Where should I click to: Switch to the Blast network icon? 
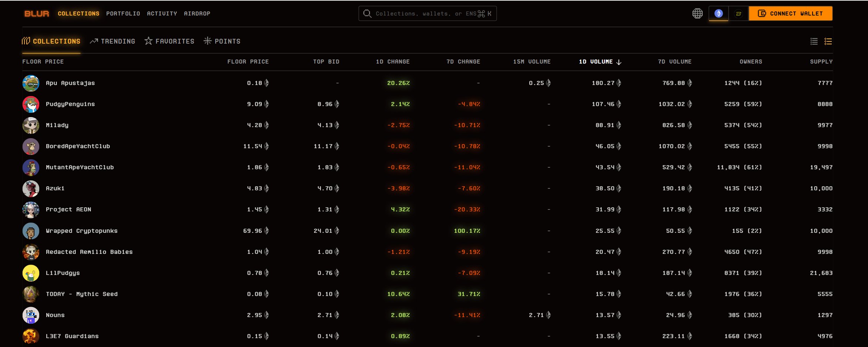(738, 14)
